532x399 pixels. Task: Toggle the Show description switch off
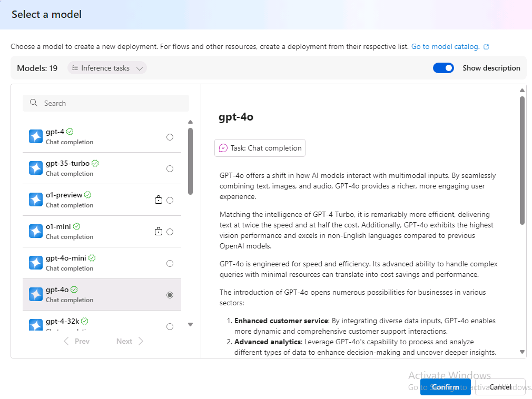(x=444, y=68)
